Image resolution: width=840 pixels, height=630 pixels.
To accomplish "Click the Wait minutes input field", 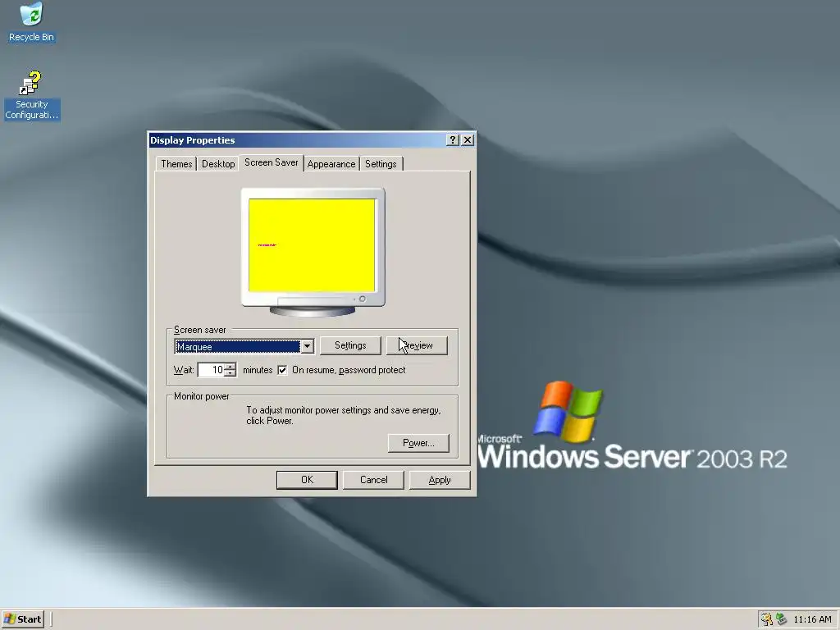I will coord(211,370).
